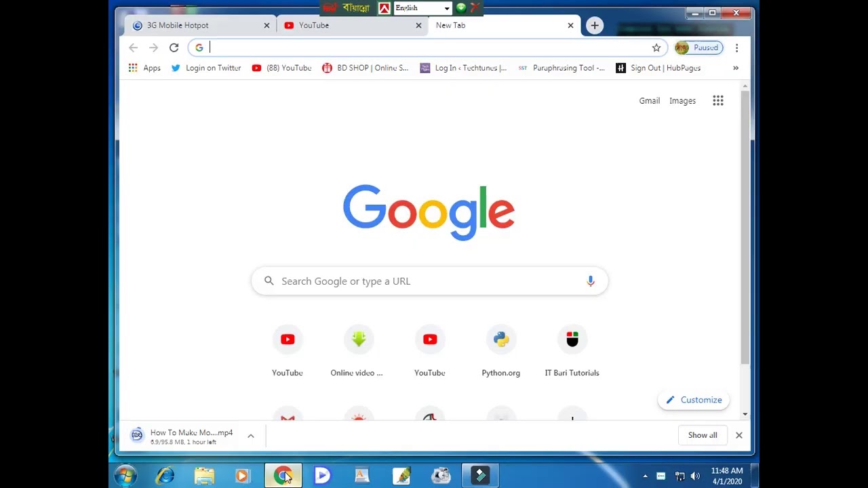868x488 pixels.
Task: Open the English language dropdown in the keyboard toolbar
Action: click(x=422, y=8)
